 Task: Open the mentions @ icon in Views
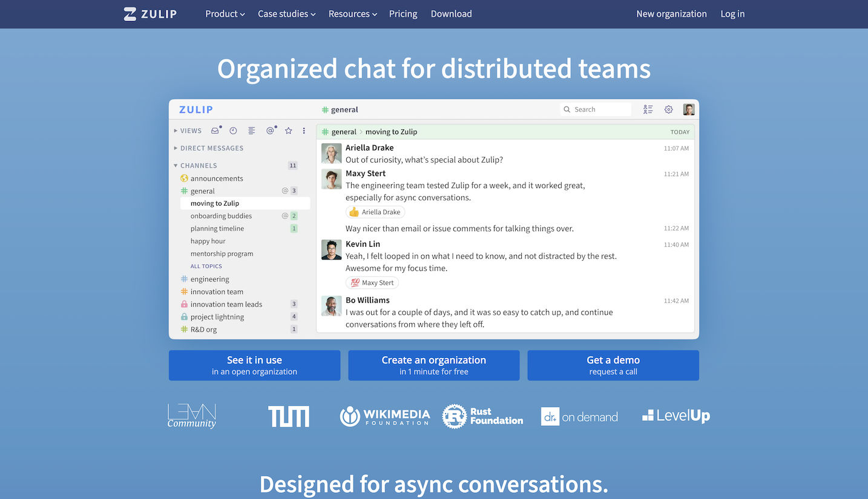click(270, 131)
